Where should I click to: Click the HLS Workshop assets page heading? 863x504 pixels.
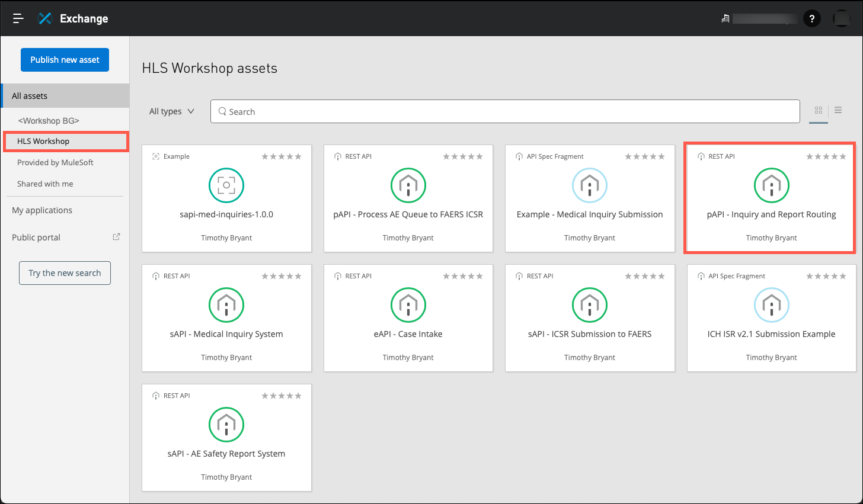click(x=210, y=68)
